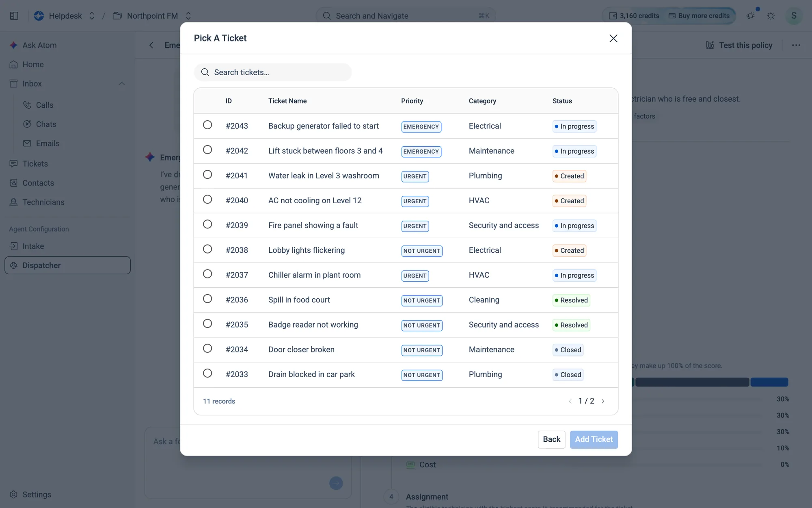
Task: Open Emails under Inbox
Action: [x=48, y=143]
